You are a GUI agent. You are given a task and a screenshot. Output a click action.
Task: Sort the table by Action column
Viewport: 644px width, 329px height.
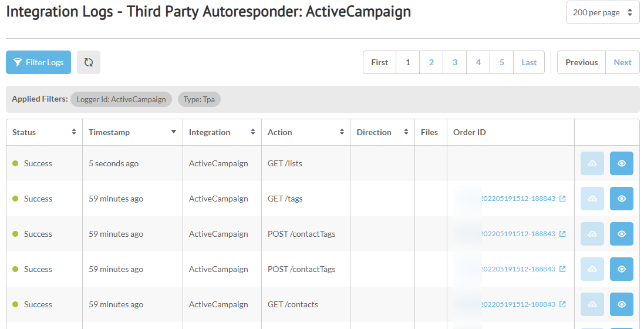[342, 132]
